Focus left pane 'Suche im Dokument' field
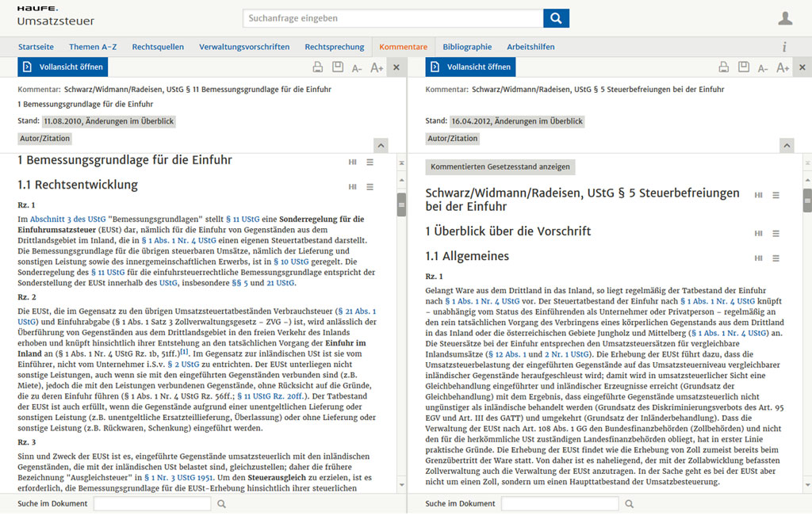The width and height of the screenshot is (812, 531). coord(152,503)
